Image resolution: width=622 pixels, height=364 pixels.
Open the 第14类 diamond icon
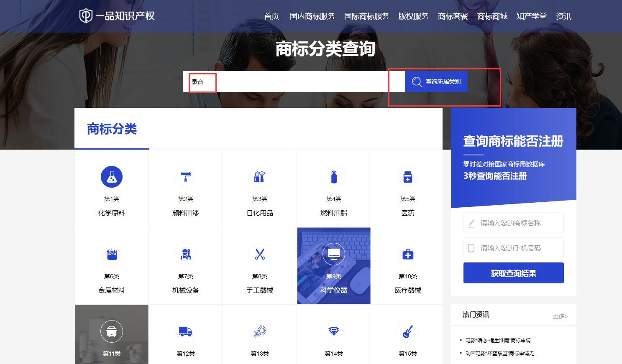[x=334, y=331]
